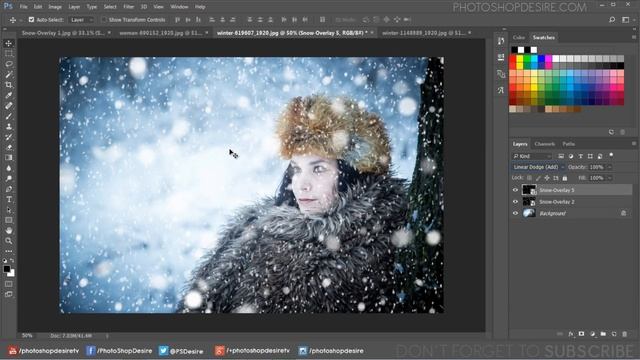Open the Swatches panel flyout menu

coord(634,37)
